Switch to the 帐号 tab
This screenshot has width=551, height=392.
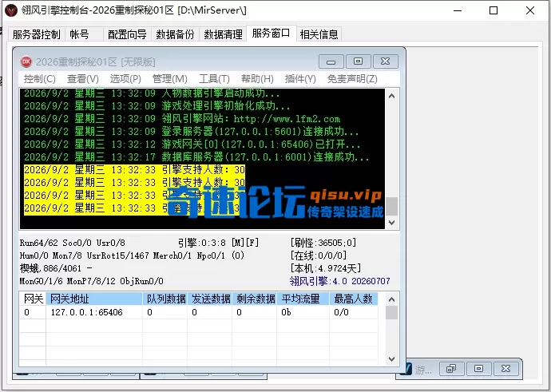coord(84,34)
